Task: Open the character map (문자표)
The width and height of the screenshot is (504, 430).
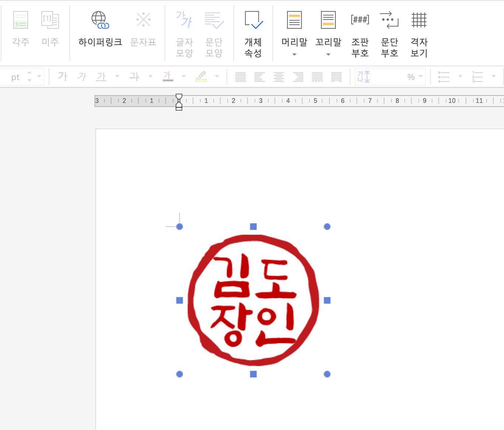Action: pos(143,30)
